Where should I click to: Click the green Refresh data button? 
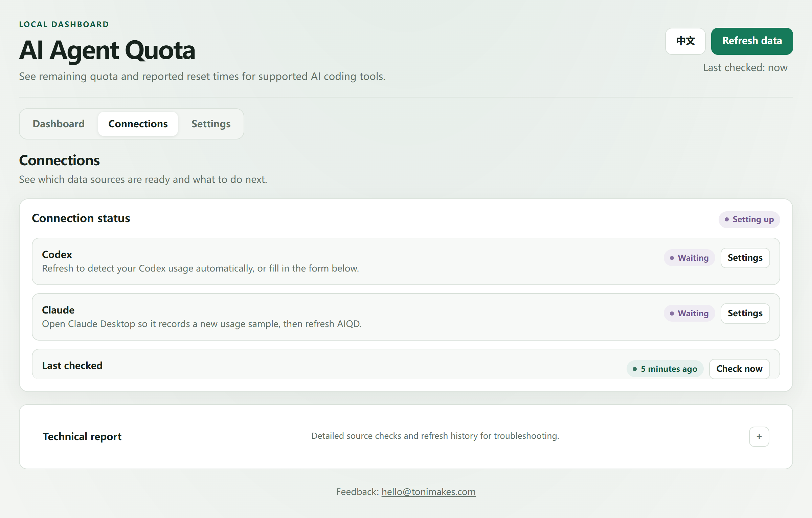[752, 41]
